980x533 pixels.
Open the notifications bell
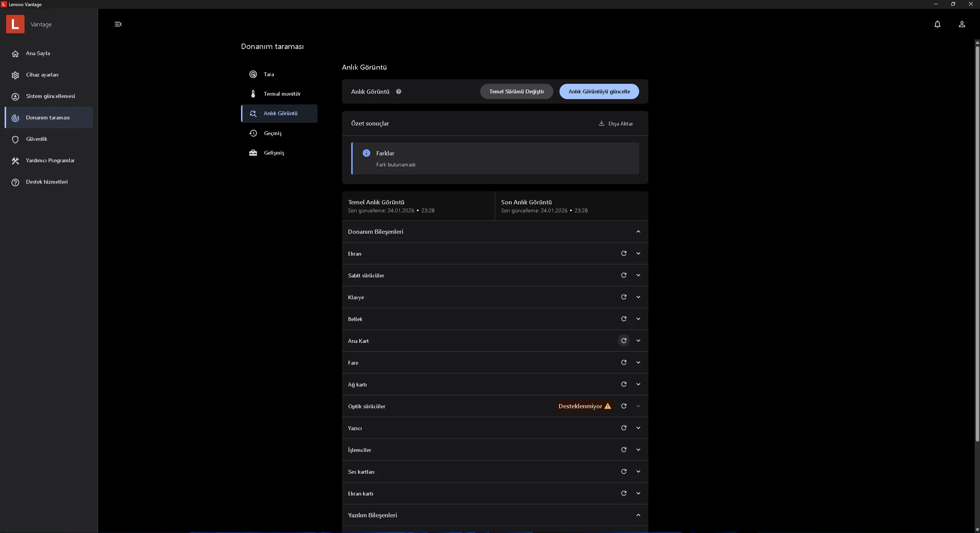[937, 24]
